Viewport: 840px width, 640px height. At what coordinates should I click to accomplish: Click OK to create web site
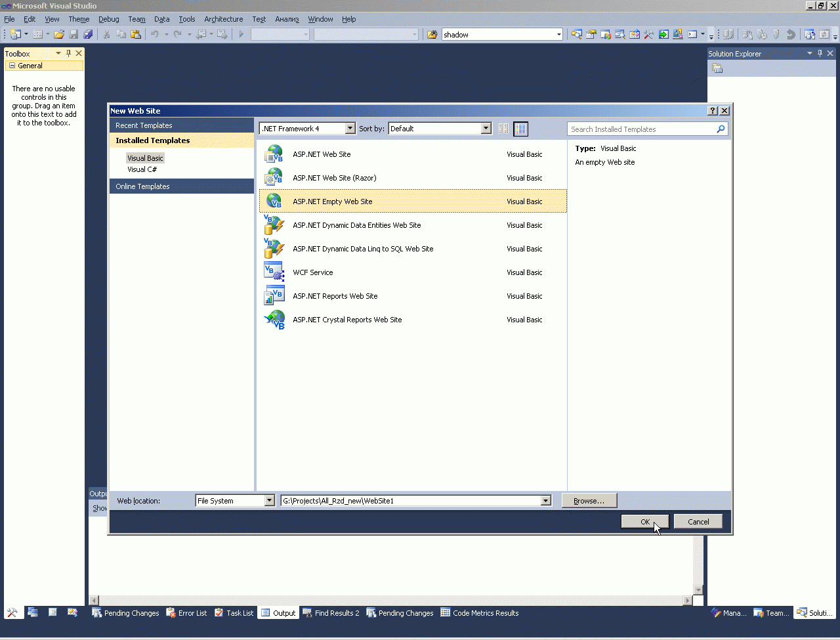click(x=645, y=522)
